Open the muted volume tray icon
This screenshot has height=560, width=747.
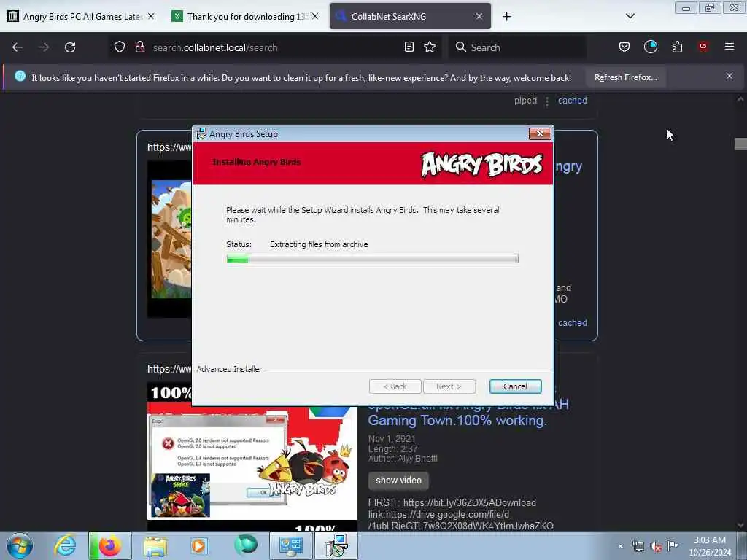coord(656,546)
